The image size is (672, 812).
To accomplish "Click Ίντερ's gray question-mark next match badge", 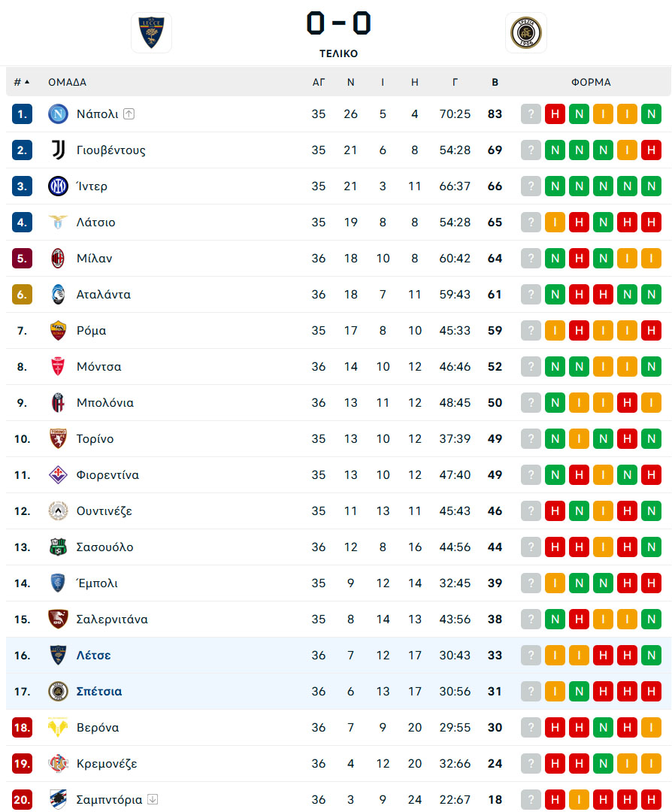I will pyautogui.click(x=531, y=186).
